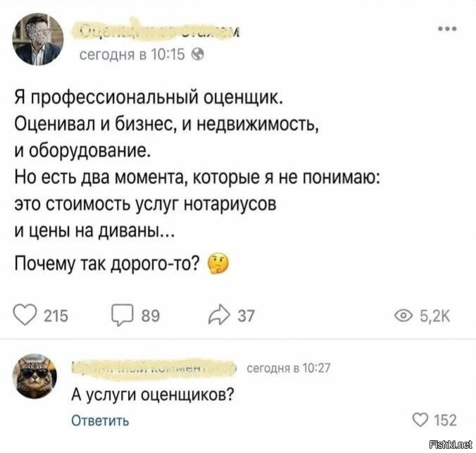
Task: Click the blurred commenter name
Action: pos(154,369)
